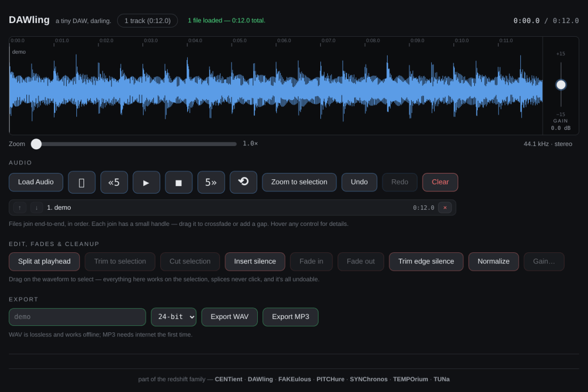Click the Redo button
This screenshot has height=392, width=588.
point(400,182)
